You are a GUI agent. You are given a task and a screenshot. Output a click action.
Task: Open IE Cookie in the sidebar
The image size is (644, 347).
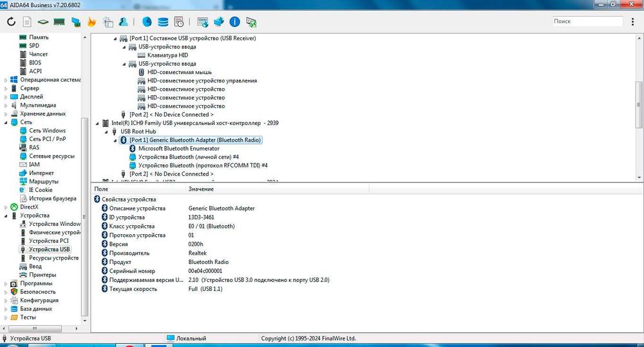pos(41,190)
